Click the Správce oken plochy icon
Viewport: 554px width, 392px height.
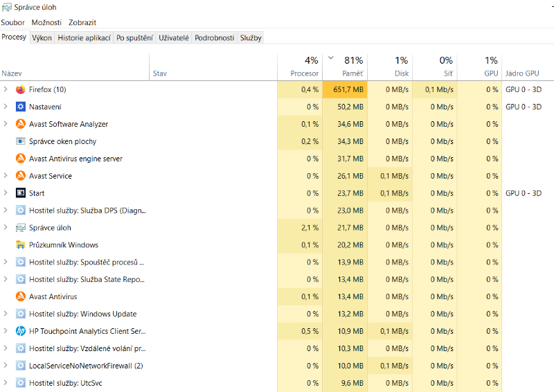[x=21, y=141]
